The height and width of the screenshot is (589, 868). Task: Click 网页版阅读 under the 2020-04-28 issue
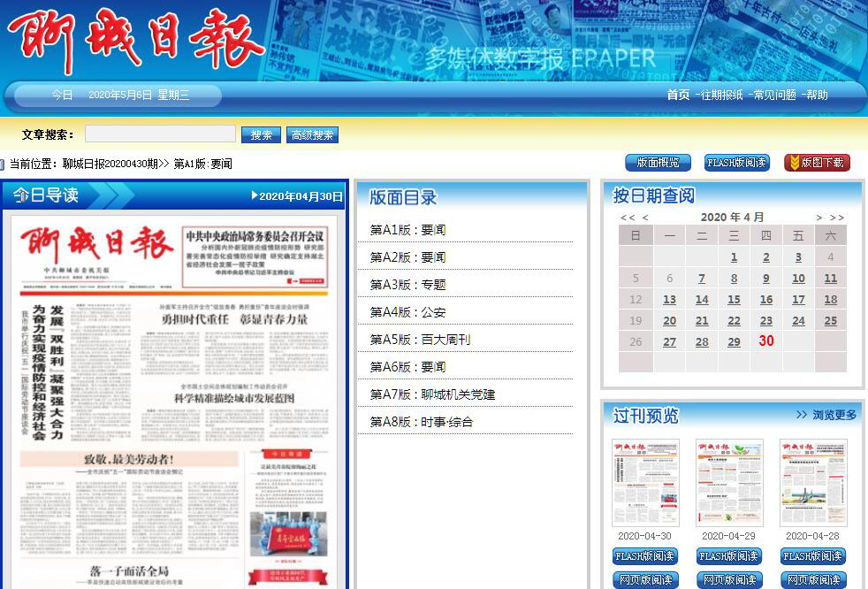[813, 580]
